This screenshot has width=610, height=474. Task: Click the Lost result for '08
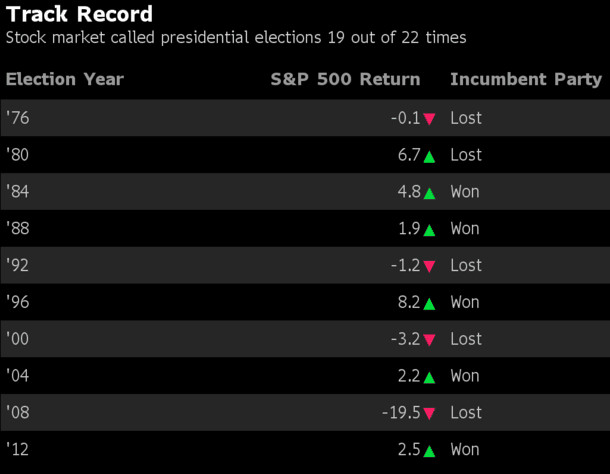click(465, 413)
